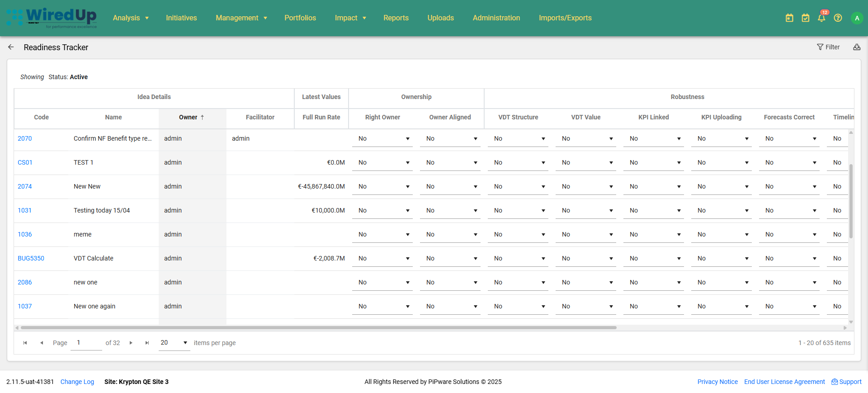Click the page number input field

pyautogui.click(x=86, y=343)
